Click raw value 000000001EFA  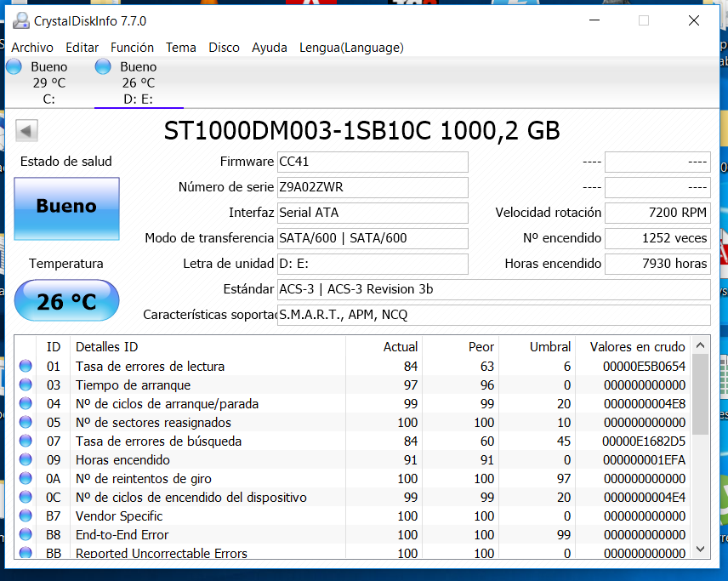(x=645, y=460)
